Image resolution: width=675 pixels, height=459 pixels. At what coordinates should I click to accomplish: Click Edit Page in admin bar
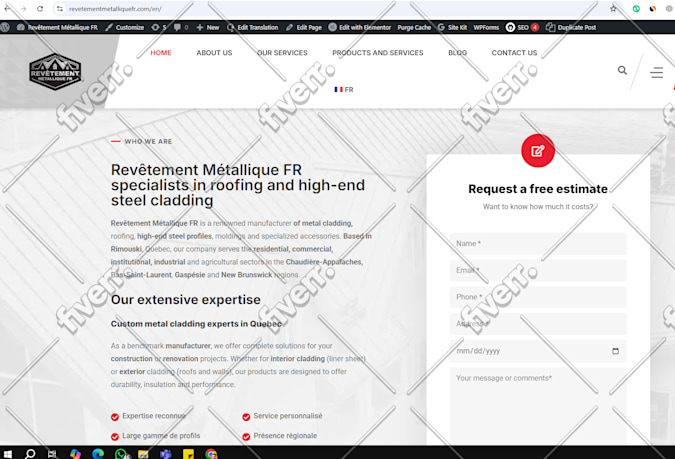(x=303, y=27)
